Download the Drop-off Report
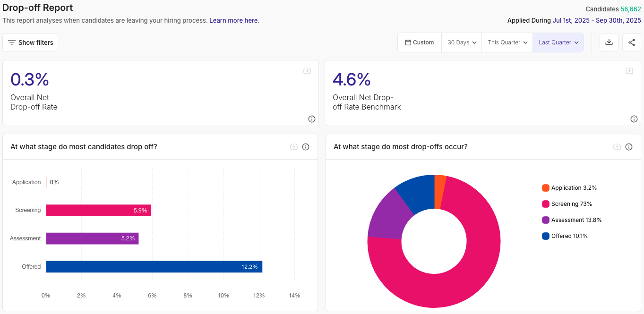Image resolution: width=644 pixels, height=314 pixels. (x=609, y=42)
